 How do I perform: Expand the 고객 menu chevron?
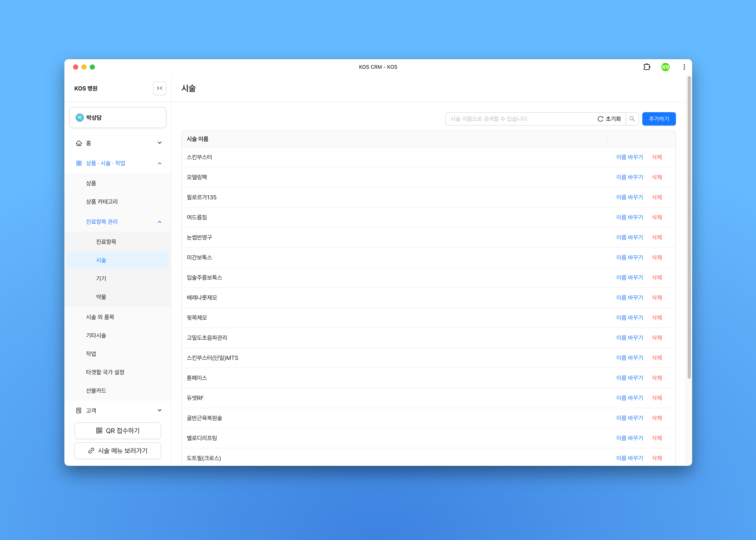point(160,411)
